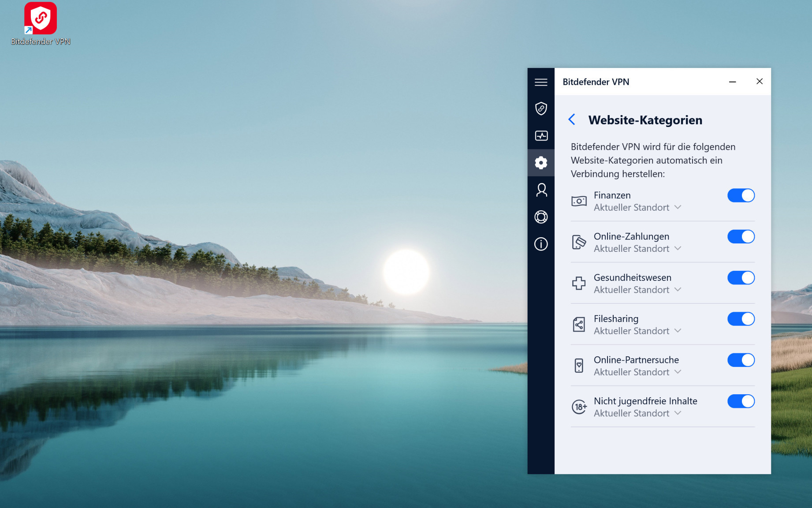Toggle Online-Partnersuche off

pyautogui.click(x=741, y=360)
